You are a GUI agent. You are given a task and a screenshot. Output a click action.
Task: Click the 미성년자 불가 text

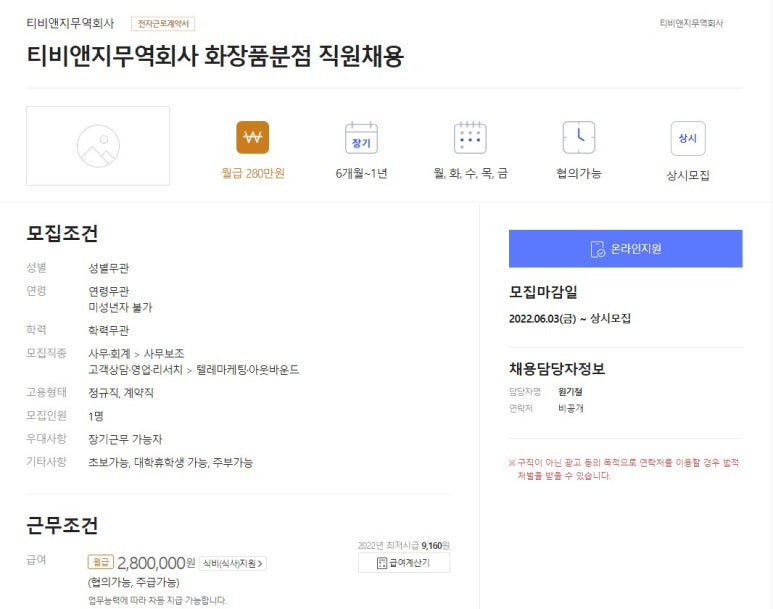tap(120, 307)
